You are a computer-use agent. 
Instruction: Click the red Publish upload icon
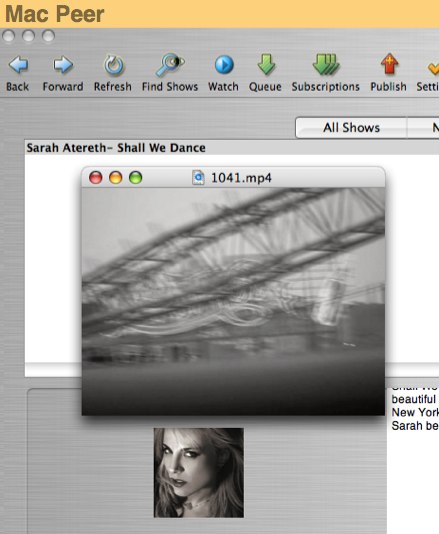tap(389, 64)
